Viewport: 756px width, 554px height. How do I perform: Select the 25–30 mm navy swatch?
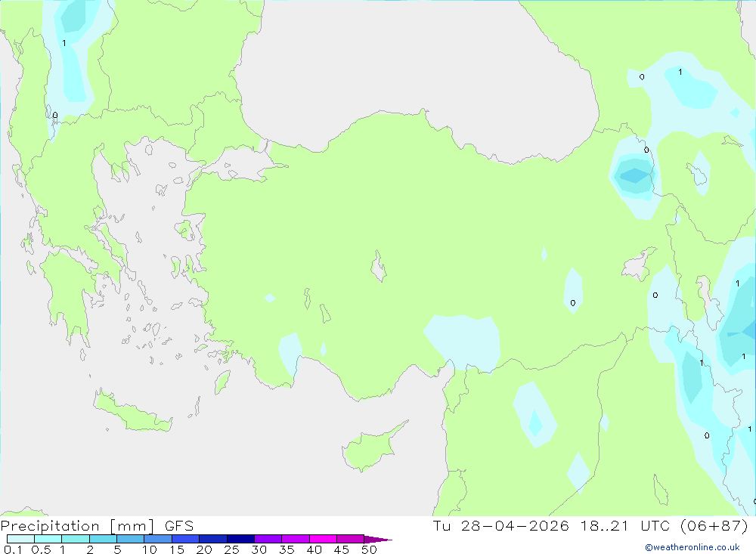[x=240, y=539]
